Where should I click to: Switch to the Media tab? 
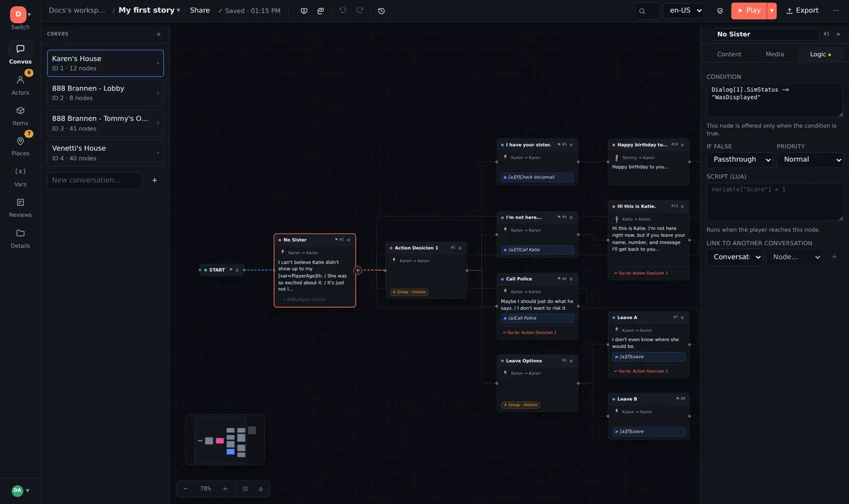774,54
